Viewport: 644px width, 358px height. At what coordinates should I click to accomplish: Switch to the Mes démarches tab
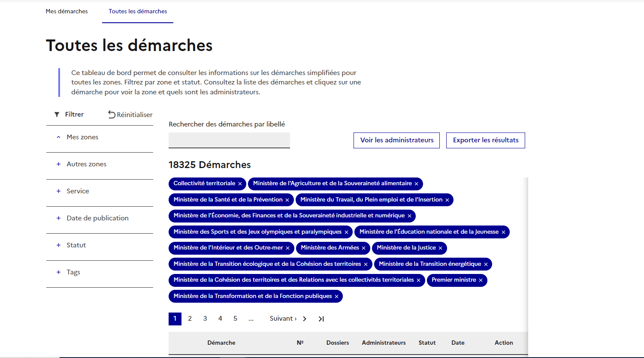click(67, 12)
